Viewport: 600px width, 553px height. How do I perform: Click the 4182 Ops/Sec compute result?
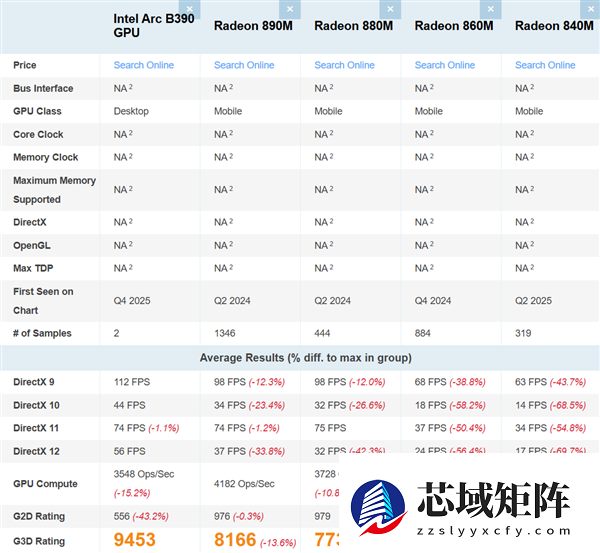244,484
